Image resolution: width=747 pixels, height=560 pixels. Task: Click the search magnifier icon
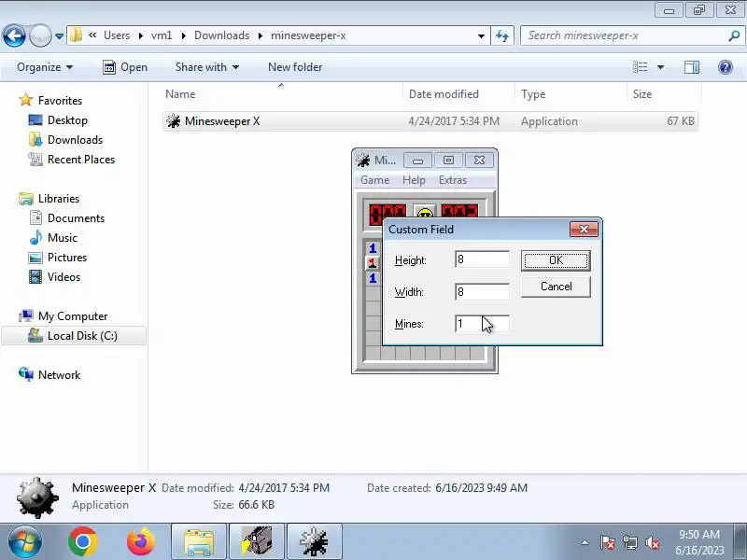tap(734, 35)
